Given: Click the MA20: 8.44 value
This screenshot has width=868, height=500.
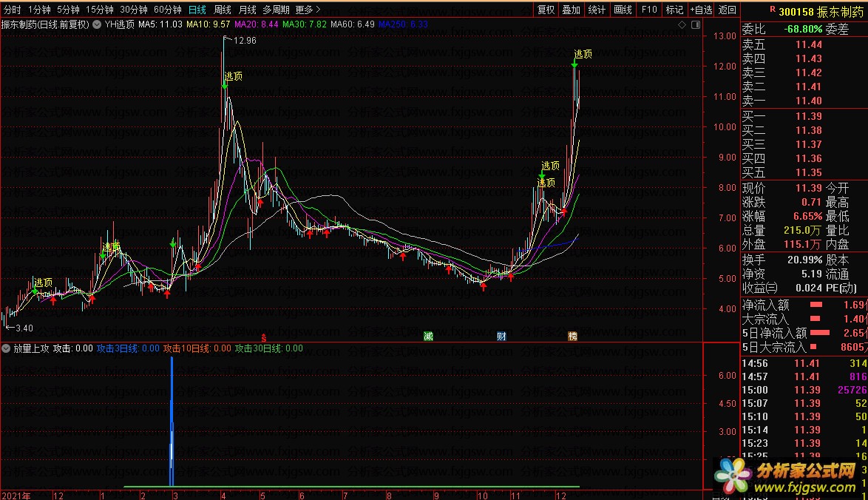Looking at the screenshot, I should [x=257, y=24].
